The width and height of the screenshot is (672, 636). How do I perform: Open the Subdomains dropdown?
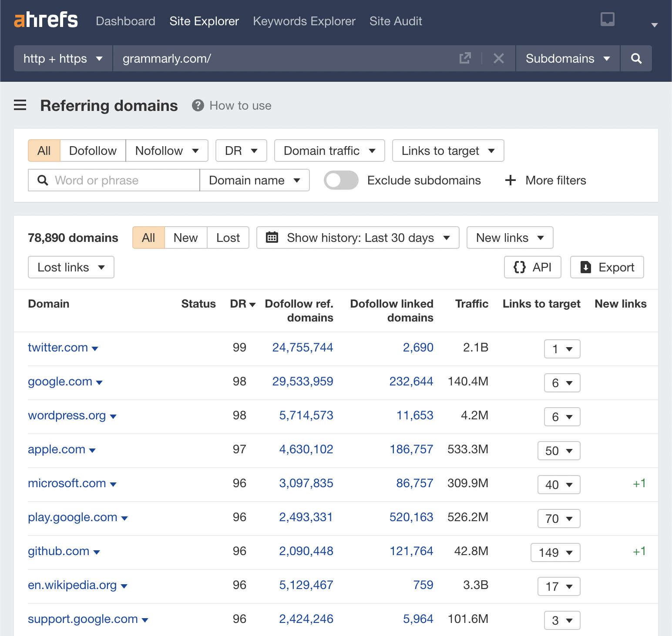567,58
